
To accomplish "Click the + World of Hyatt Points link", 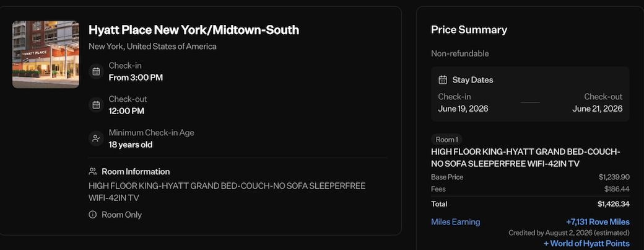I will point(586,244).
